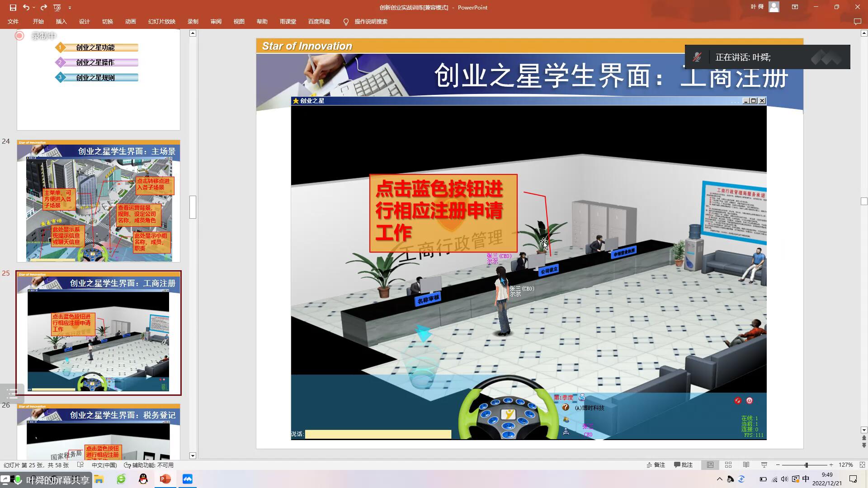Expand the undo history dropdown arrow
Viewport: 868px width, 488px height.
pos(34,7)
